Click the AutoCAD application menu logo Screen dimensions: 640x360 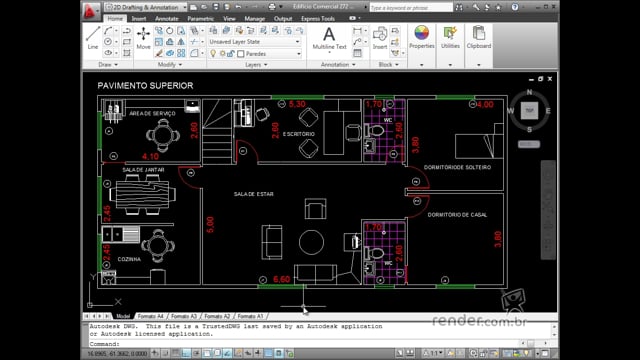click(x=90, y=11)
